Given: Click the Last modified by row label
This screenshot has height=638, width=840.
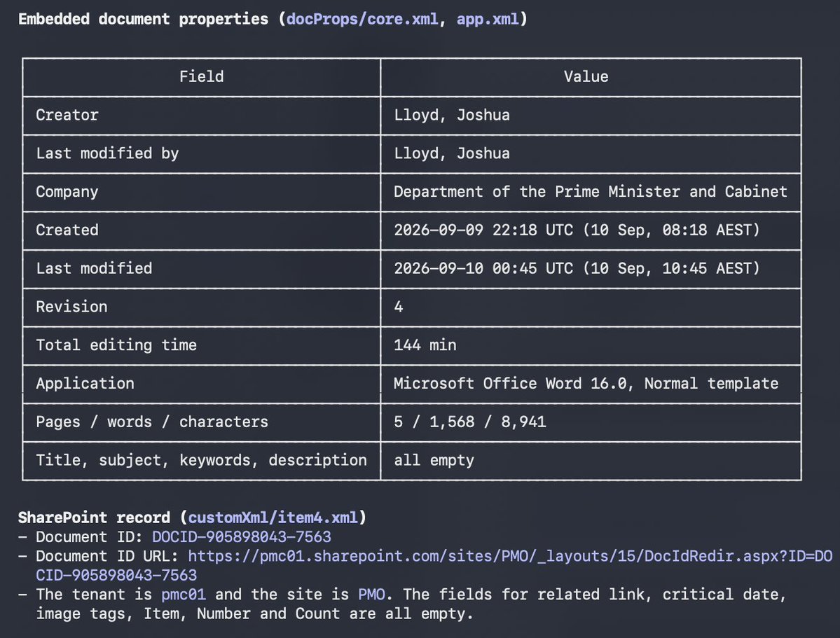Looking at the screenshot, I should 107,154.
